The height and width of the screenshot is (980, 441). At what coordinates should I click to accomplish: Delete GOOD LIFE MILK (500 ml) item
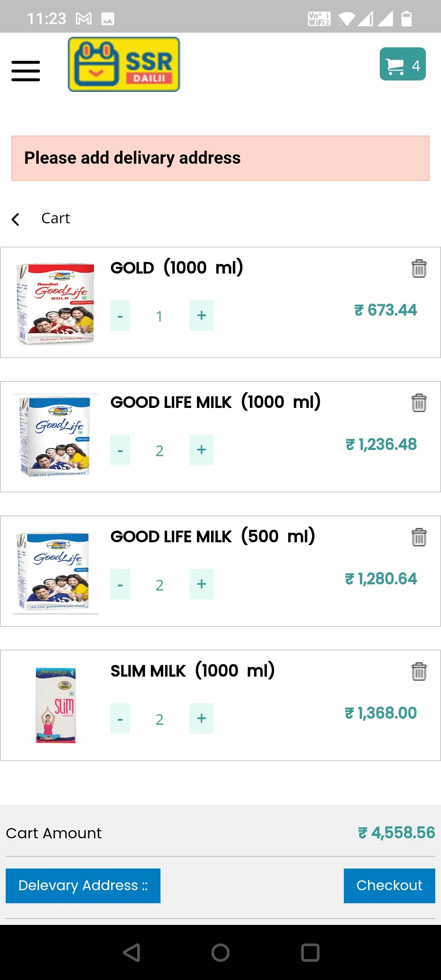pos(419,537)
